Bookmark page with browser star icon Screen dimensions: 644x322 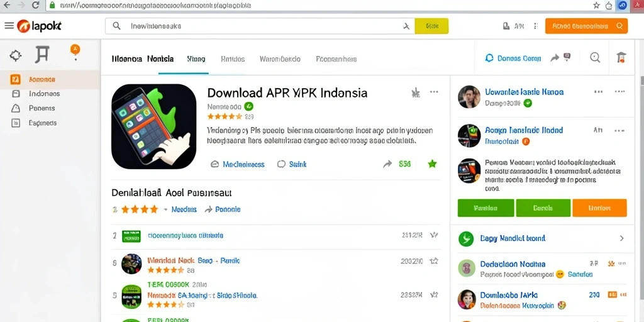coord(596,5)
